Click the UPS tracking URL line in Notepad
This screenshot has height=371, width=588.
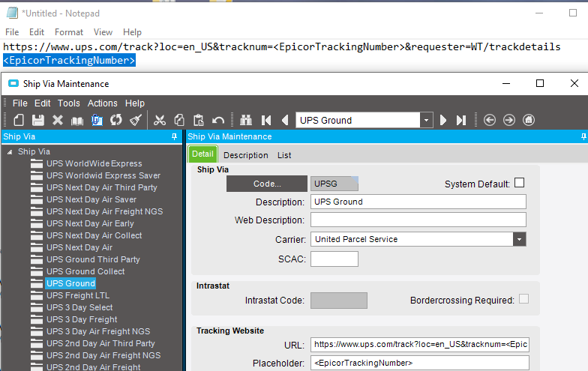282,46
